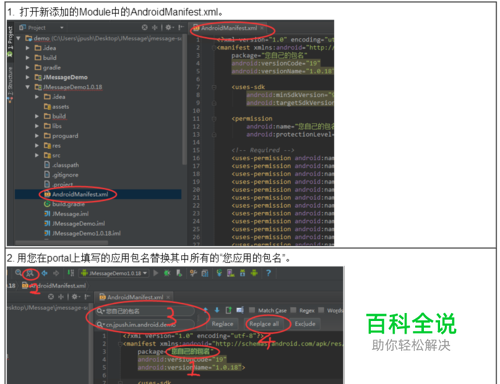Click the Exclude button

tap(305, 324)
